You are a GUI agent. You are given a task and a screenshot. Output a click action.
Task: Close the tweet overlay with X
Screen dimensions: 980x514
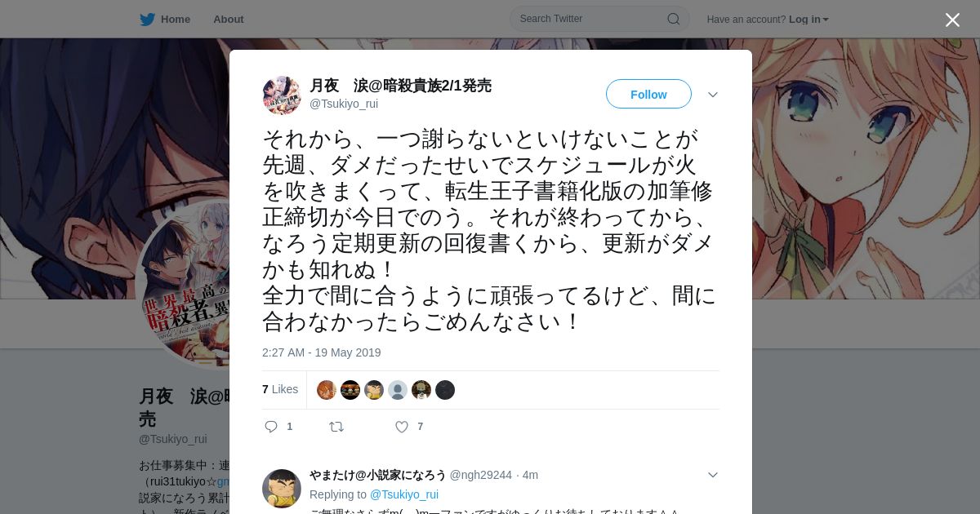(952, 20)
